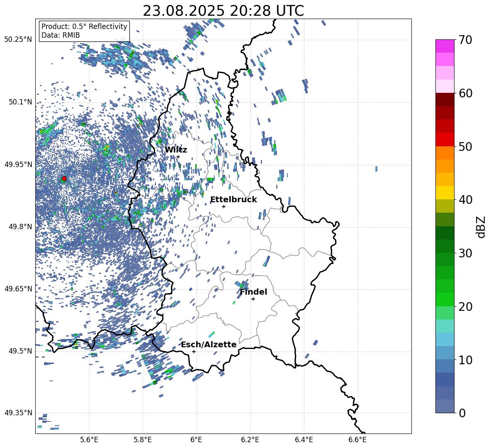This screenshot has height=448, width=491.
Task: Click the orange 50 dBZ color band
Action: click(x=445, y=153)
